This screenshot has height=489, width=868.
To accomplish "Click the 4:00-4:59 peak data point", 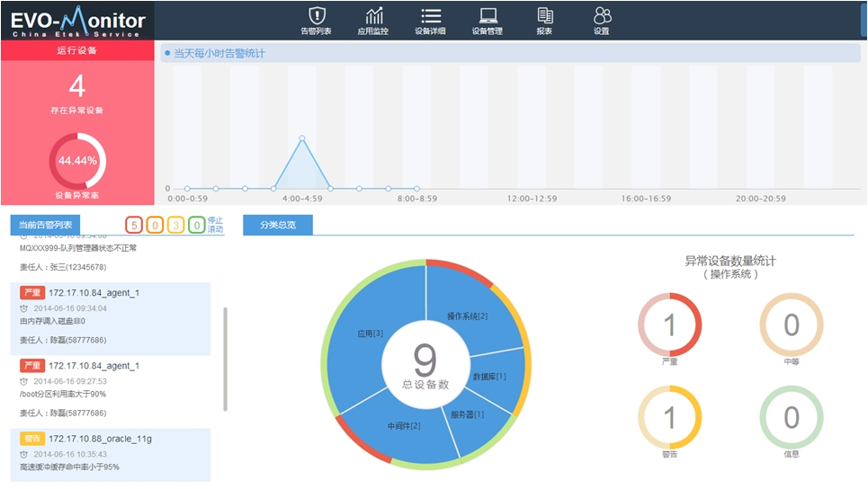I will click(302, 138).
